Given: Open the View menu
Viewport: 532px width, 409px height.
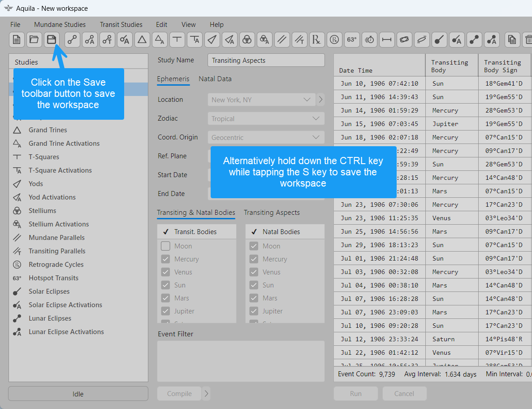Looking at the screenshot, I should [189, 24].
